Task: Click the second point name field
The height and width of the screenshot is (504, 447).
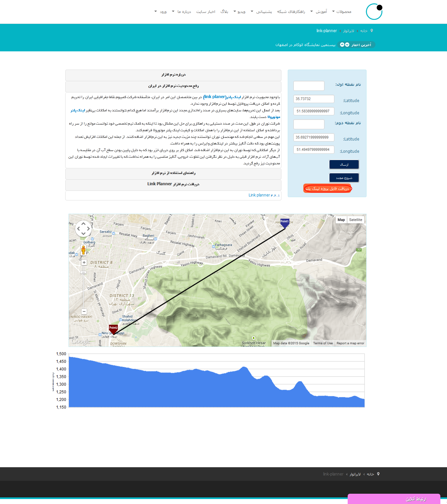Action: [x=309, y=124]
